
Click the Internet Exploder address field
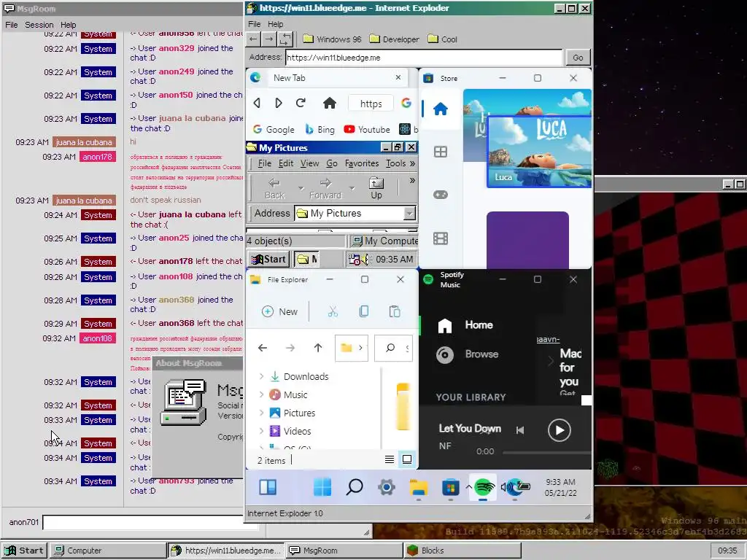tap(424, 57)
